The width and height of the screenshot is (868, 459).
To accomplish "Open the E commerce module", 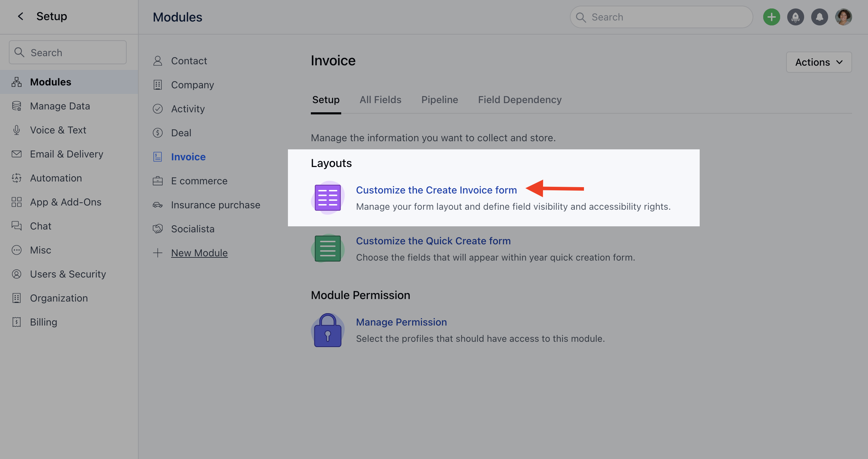I will [199, 181].
